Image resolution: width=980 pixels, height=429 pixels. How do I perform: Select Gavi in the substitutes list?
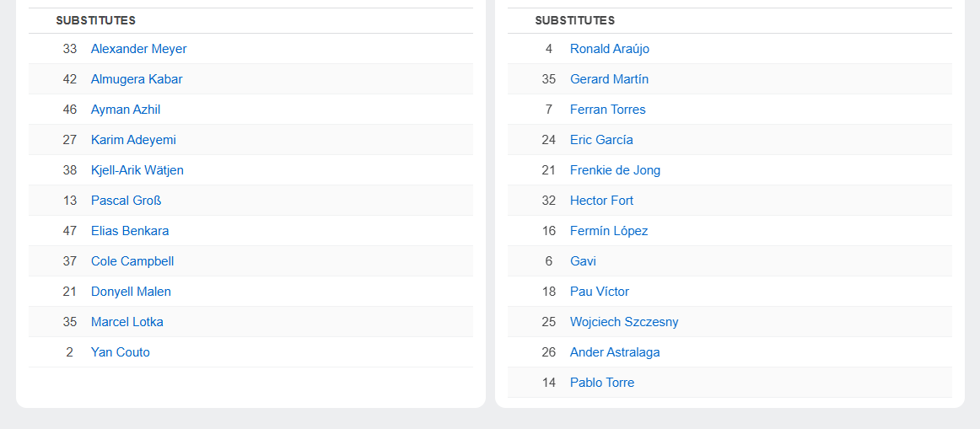[583, 261]
